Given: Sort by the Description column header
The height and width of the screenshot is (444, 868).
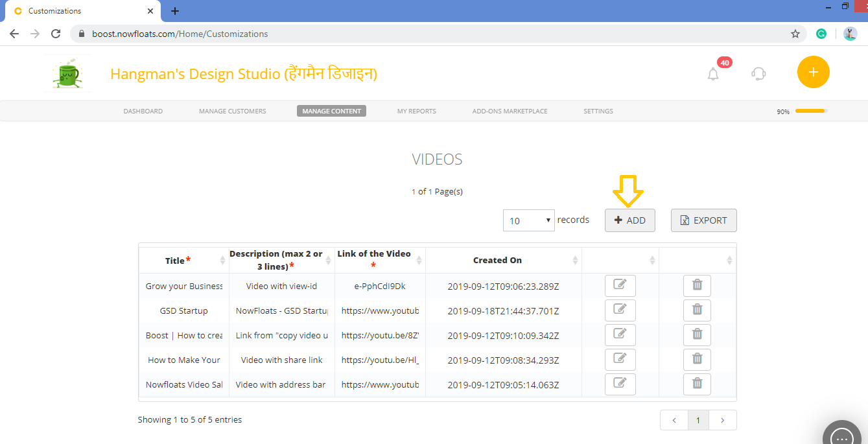Looking at the screenshot, I should [282, 260].
